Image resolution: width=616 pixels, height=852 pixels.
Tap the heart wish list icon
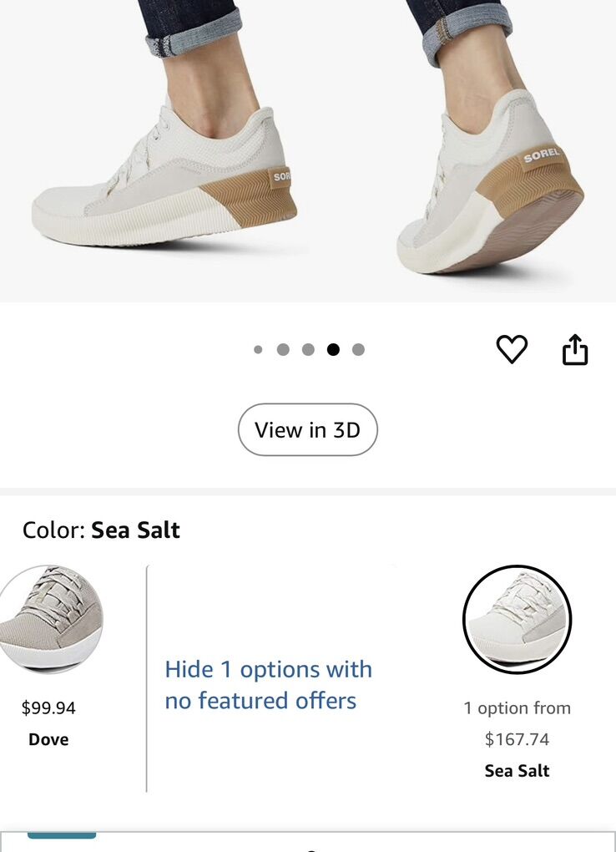click(512, 349)
